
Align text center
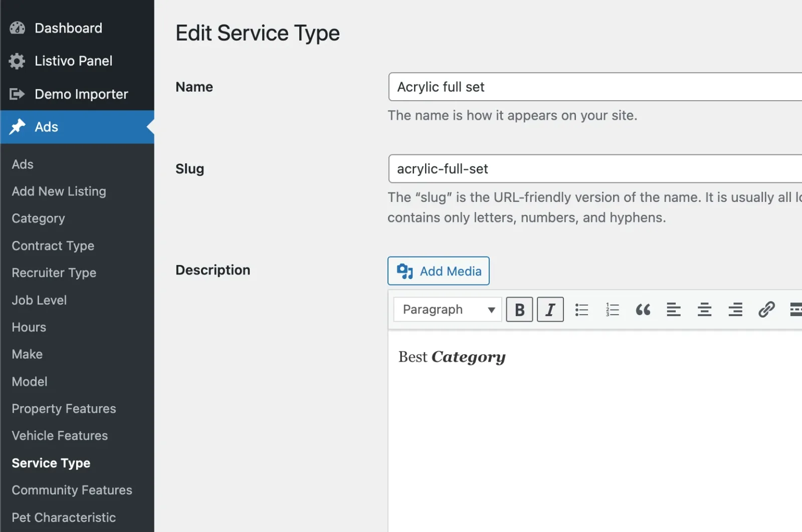[705, 310]
